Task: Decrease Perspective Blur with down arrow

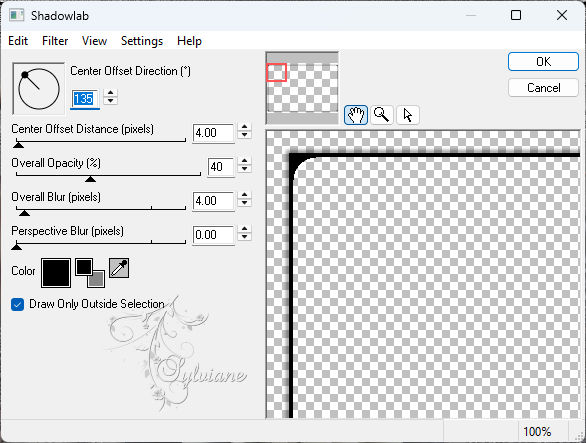Action: click(244, 237)
